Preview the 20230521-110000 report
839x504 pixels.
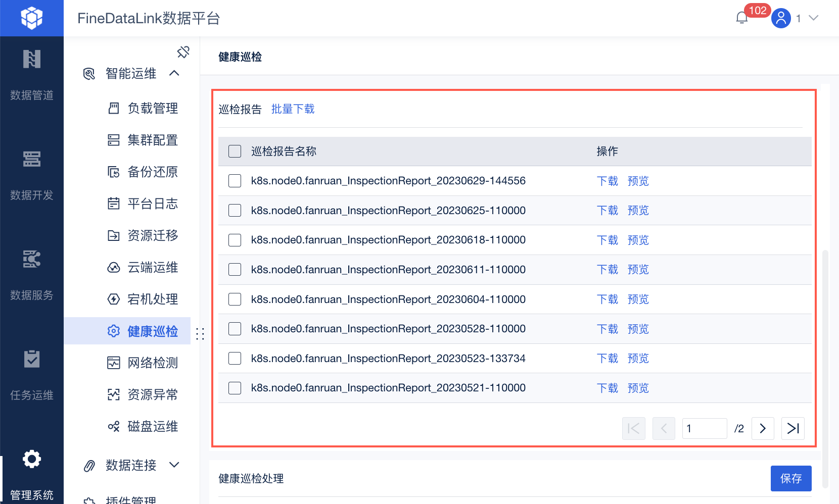[x=638, y=388]
